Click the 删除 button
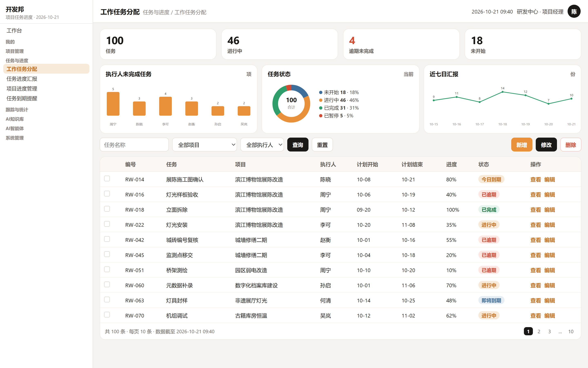This screenshot has height=368, width=588. click(x=570, y=145)
